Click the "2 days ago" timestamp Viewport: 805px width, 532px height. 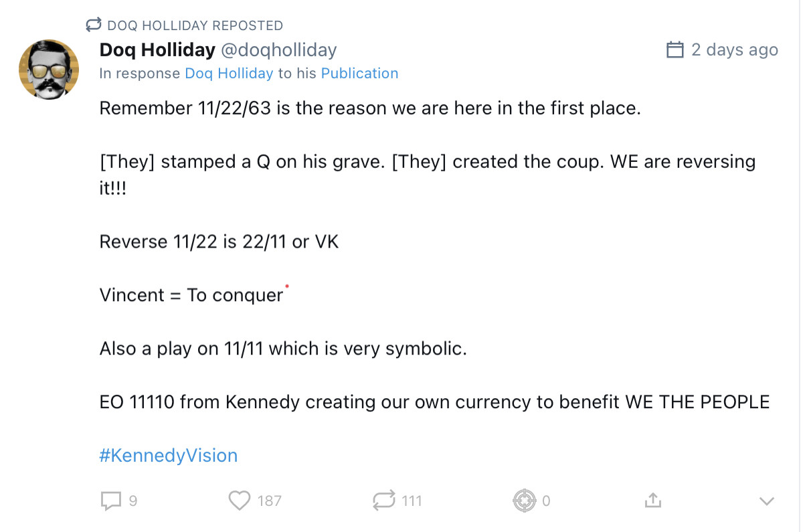click(x=734, y=50)
